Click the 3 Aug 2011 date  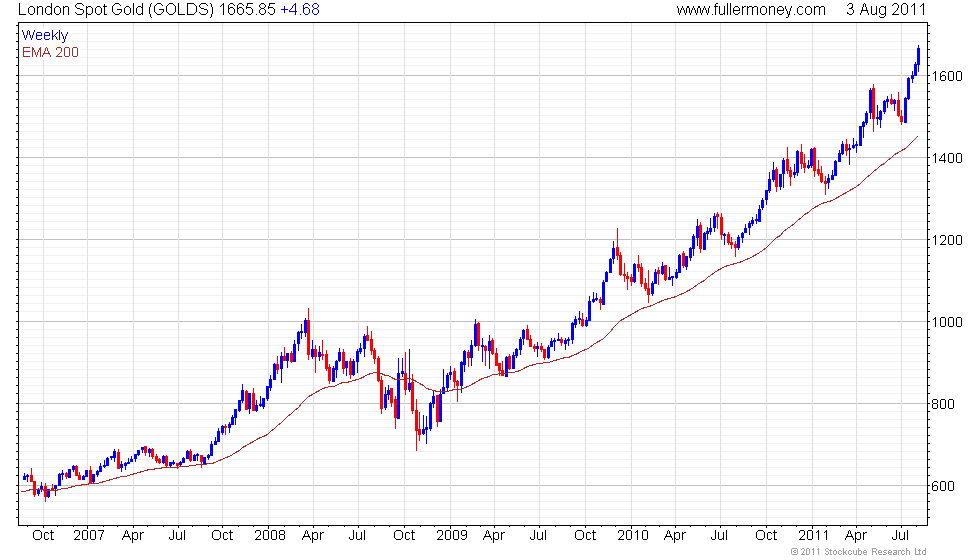click(885, 10)
